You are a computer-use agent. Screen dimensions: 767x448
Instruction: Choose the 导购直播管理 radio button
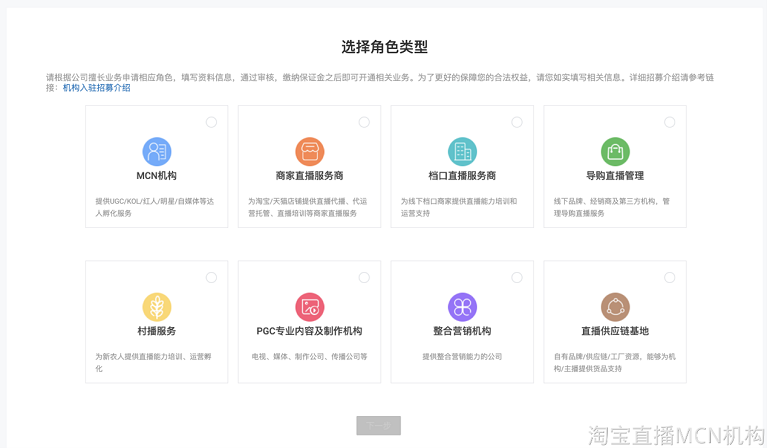[670, 122]
